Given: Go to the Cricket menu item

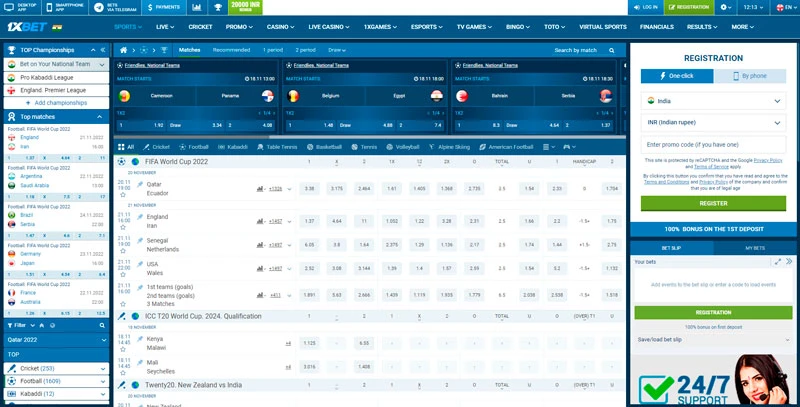Looking at the screenshot, I should 200,27.
